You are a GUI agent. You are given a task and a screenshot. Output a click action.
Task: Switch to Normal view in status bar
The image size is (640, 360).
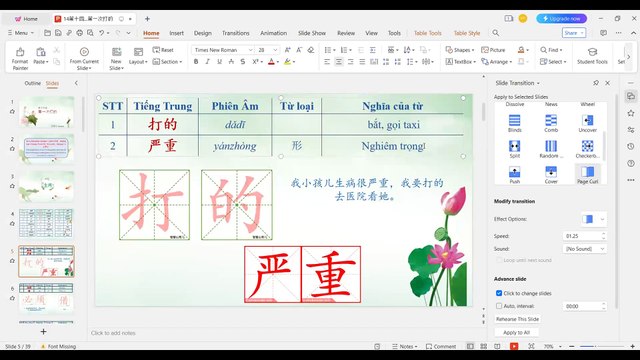pos(470,346)
